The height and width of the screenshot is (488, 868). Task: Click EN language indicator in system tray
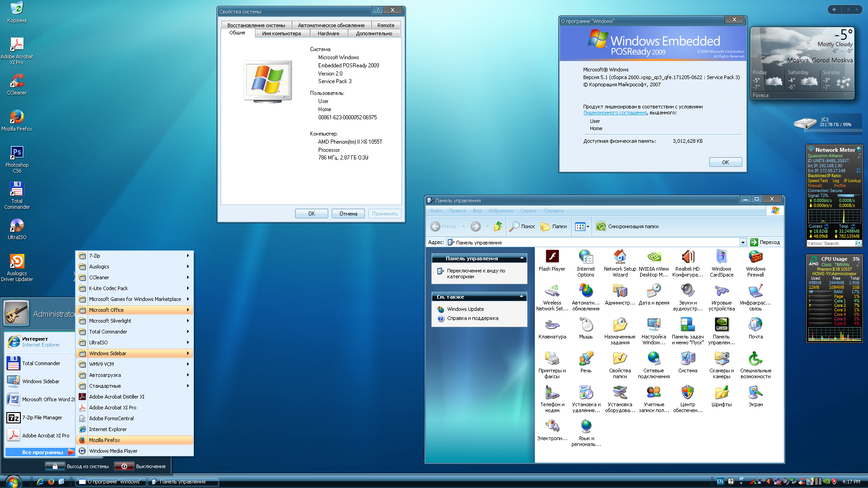720,482
